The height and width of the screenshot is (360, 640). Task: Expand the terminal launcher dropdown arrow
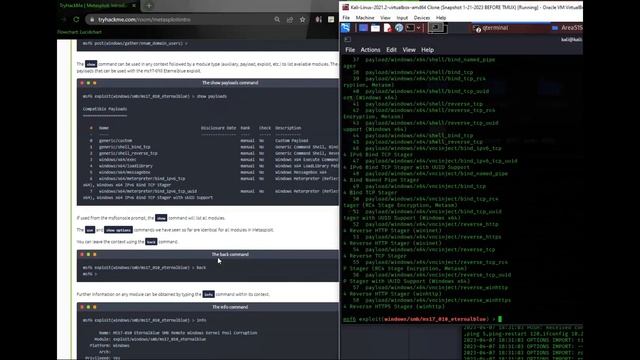pyautogui.click(x=419, y=28)
